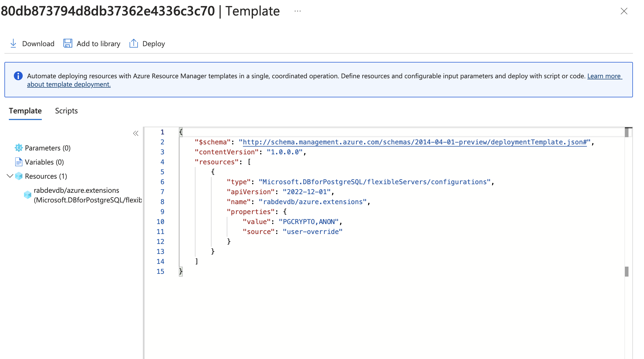Open the ellipsis more options menu

298,11
